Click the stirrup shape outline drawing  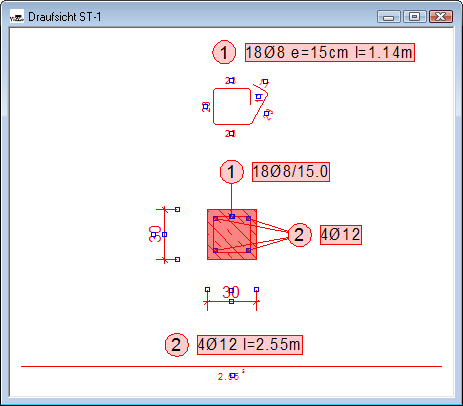coord(240,106)
